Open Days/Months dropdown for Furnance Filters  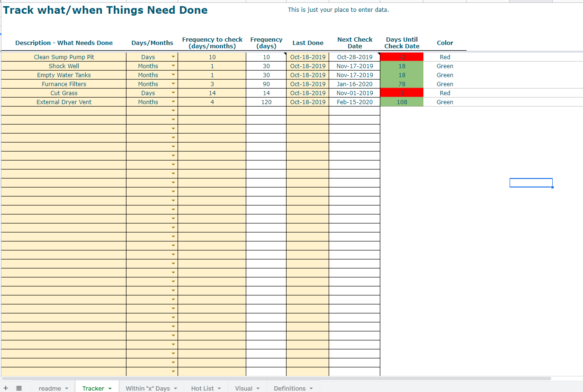pos(173,84)
